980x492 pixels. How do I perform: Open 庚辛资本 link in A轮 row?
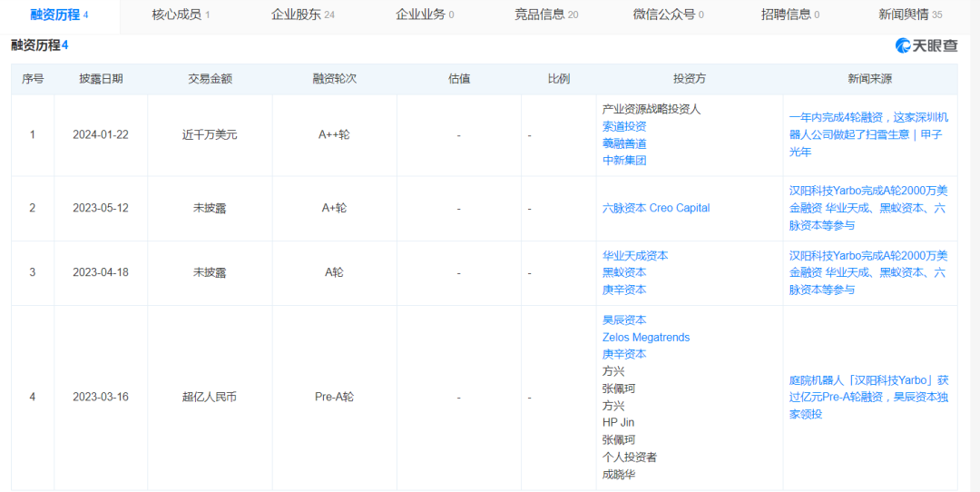[x=623, y=290]
